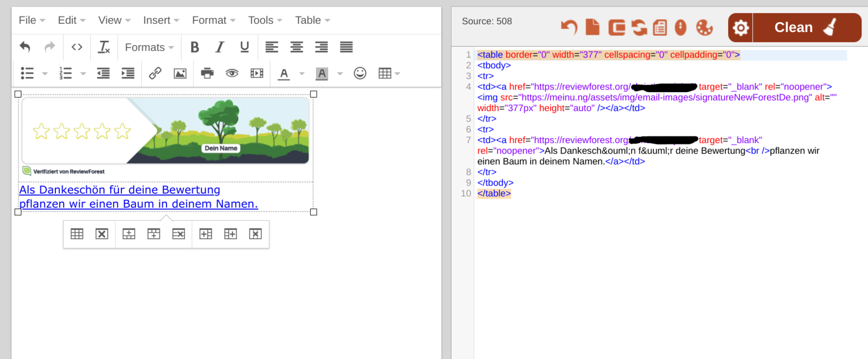
Task: Click the delete table icon in popup toolbar
Action: (x=101, y=234)
